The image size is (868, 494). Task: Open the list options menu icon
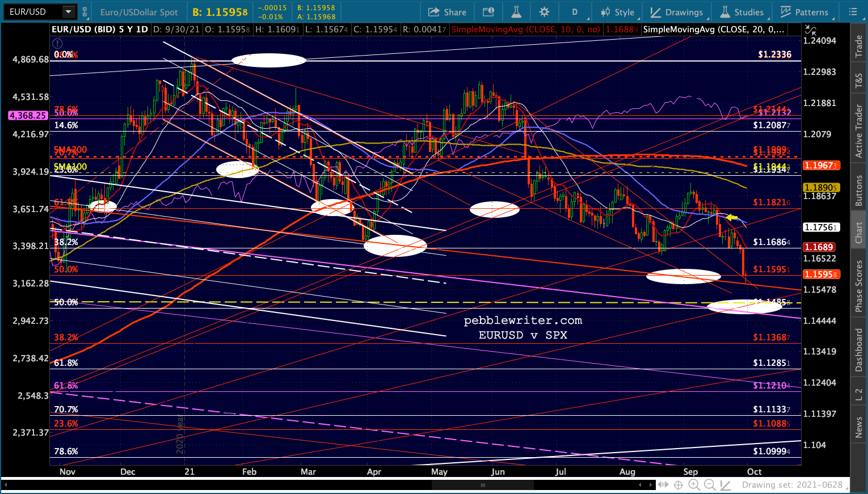coord(853,12)
